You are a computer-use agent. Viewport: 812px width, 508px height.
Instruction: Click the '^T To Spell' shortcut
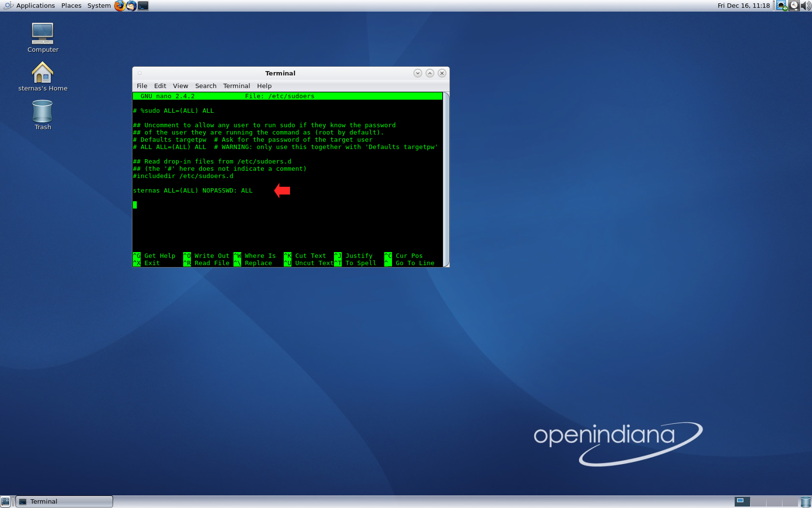coord(355,263)
